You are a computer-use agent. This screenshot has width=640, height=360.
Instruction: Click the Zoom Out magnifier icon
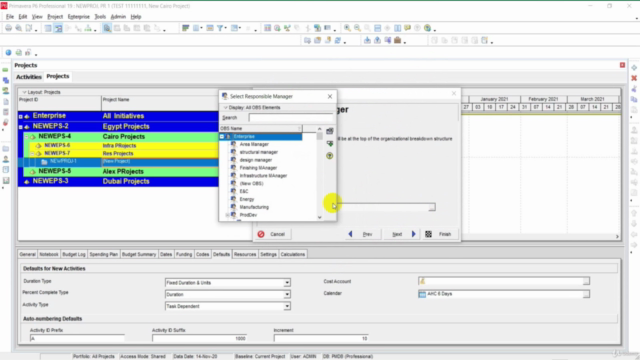coord(357,28)
